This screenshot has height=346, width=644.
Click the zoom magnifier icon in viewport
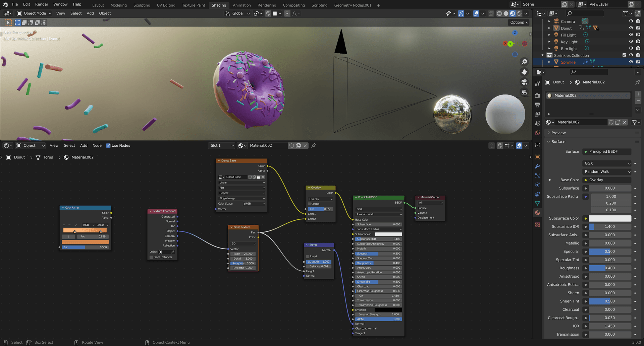(524, 62)
